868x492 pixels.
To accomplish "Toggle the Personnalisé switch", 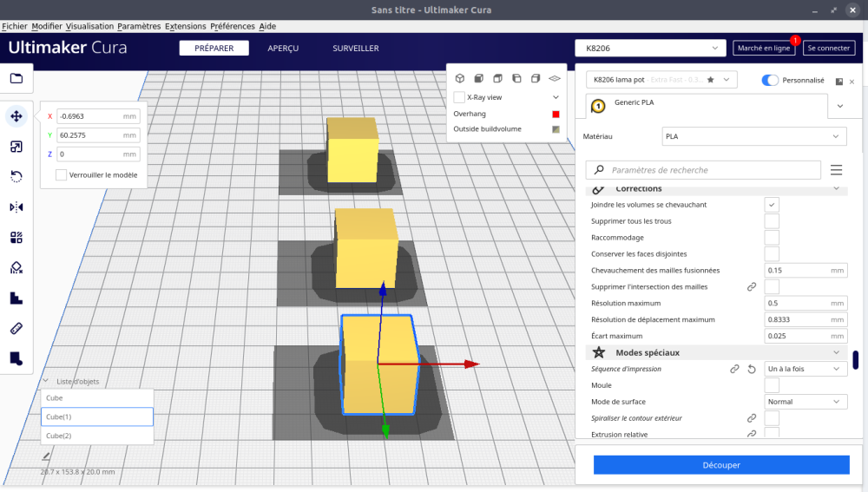I will click(770, 80).
